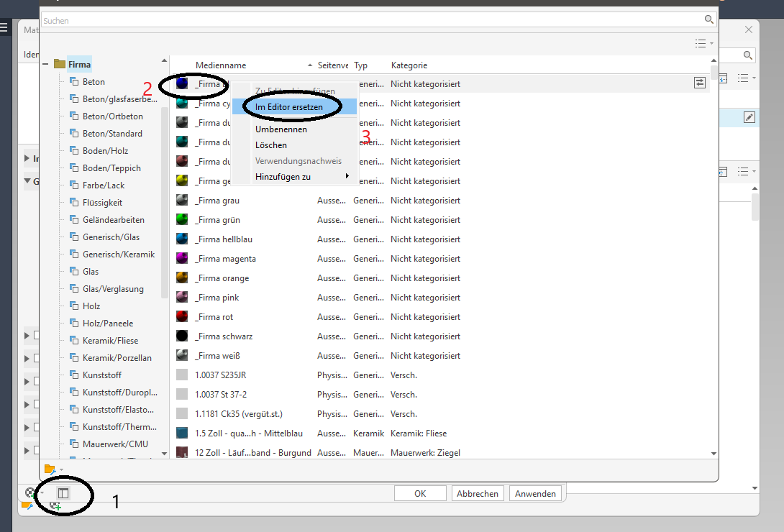Click the category icon next to Holz
Viewport: 784px width, 532px height.
[74, 306]
